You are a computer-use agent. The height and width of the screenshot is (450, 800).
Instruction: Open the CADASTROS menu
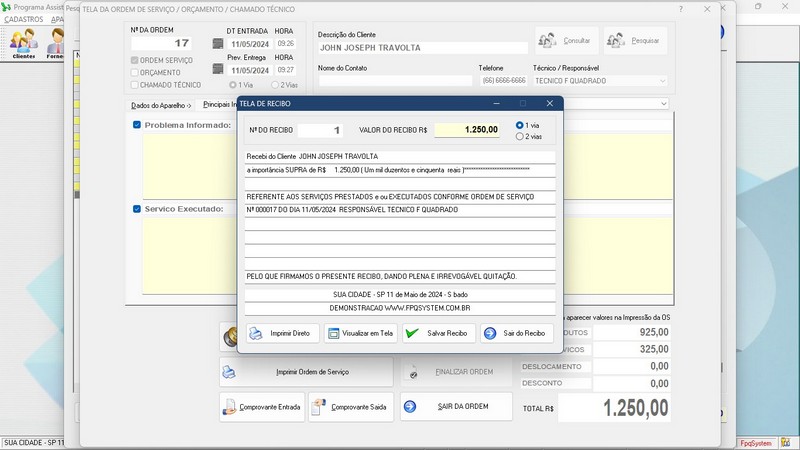tap(24, 19)
